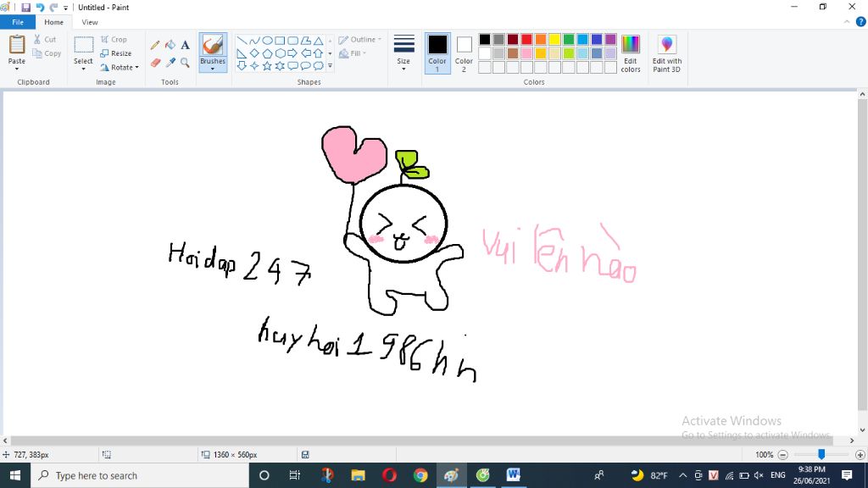Select the Fill with color bucket tool
The height and width of the screenshot is (488, 868).
point(170,46)
